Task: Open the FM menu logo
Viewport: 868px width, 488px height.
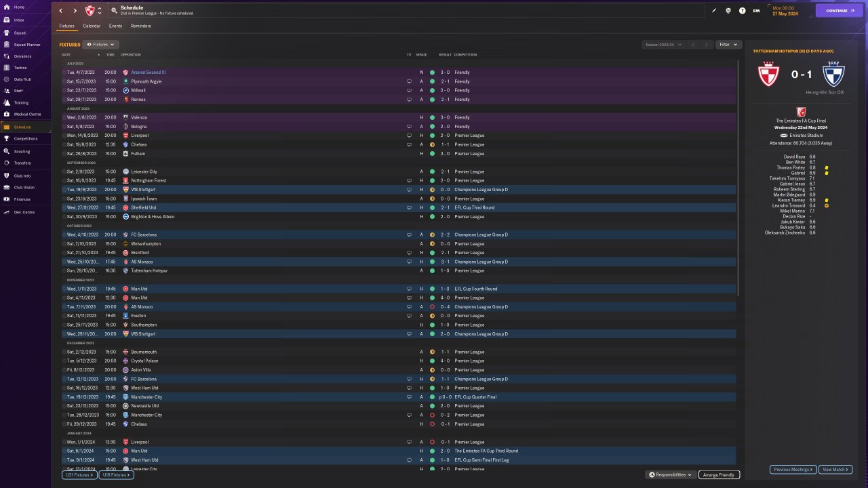Action: pyautogui.click(x=756, y=11)
